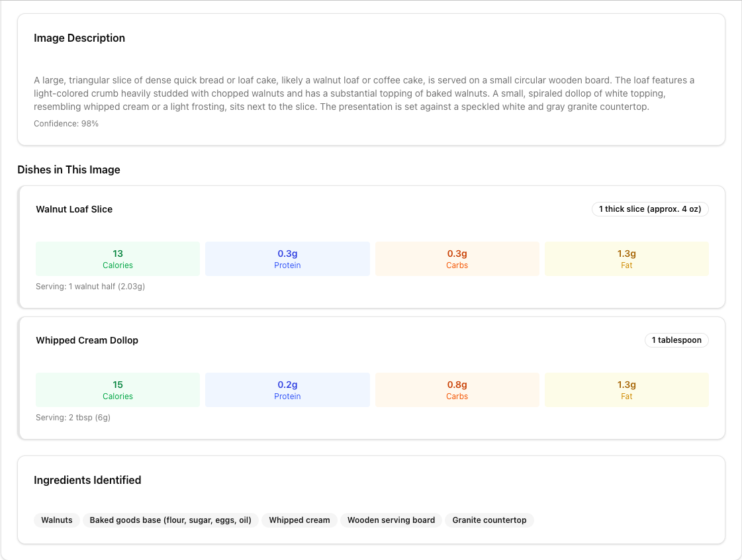Select the 13 Calories tile for Walnut Loaf
The width and height of the screenshot is (742, 560).
(118, 259)
